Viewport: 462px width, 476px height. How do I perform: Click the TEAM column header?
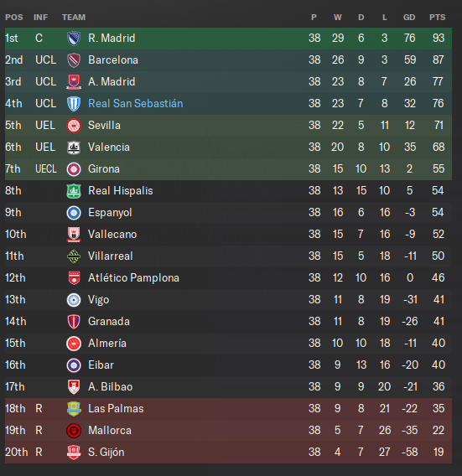click(74, 18)
